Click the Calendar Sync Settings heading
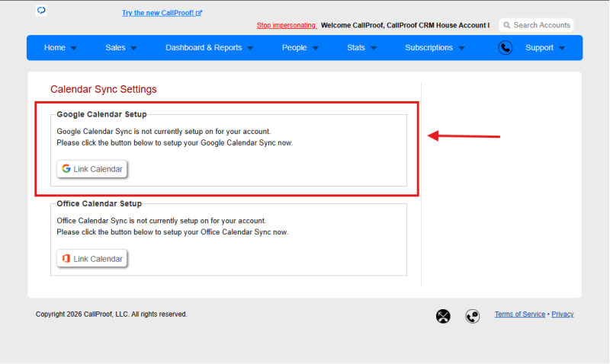Viewport: 610px width, 364px height. coord(104,89)
